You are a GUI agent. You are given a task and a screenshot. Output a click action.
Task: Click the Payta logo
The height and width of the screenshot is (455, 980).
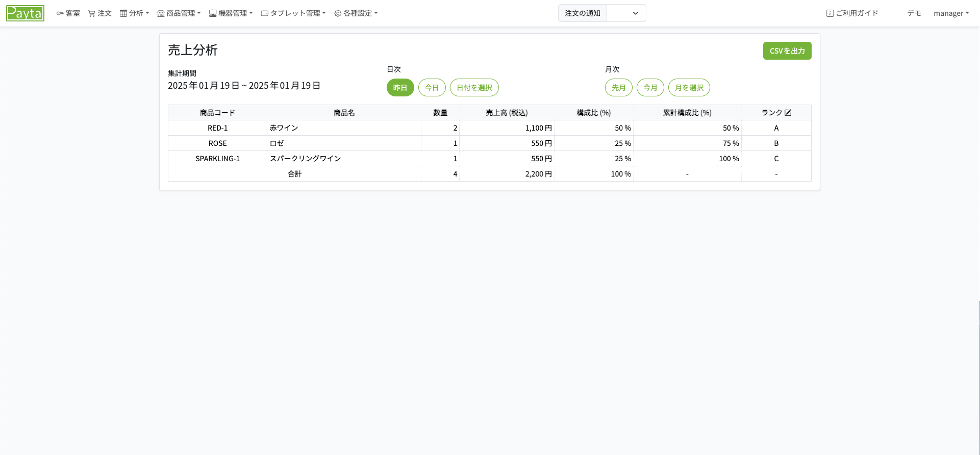coord(25,13)
